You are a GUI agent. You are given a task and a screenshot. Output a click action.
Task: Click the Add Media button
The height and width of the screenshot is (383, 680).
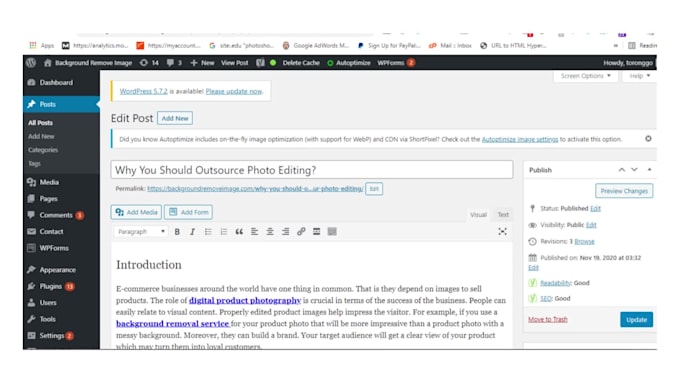(136, 212)
